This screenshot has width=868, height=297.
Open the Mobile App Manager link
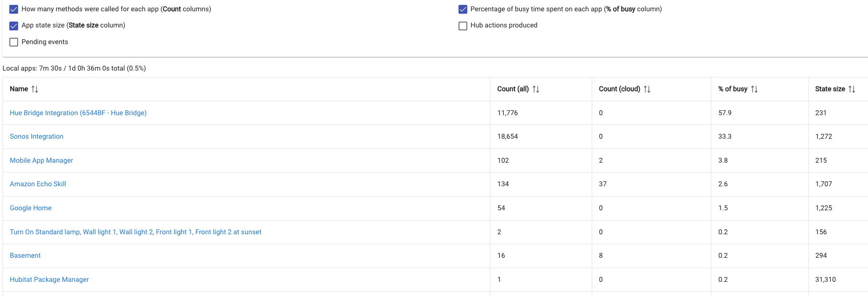click(41, 160)
